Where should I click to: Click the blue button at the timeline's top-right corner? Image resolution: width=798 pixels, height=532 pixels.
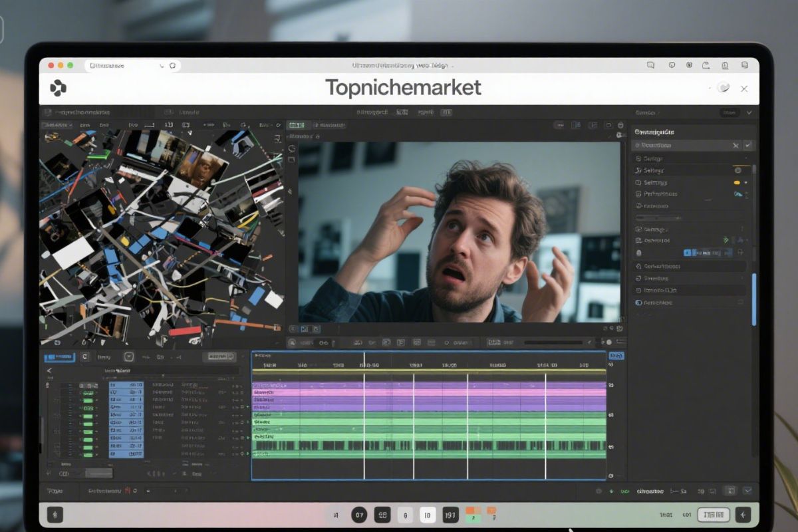(x=616, y=356)
